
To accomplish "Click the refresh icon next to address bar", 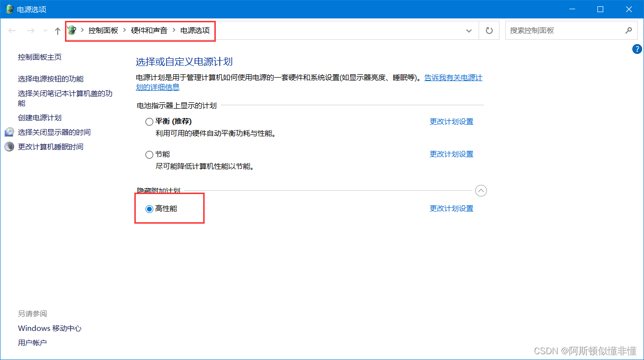I will [489, 30].
